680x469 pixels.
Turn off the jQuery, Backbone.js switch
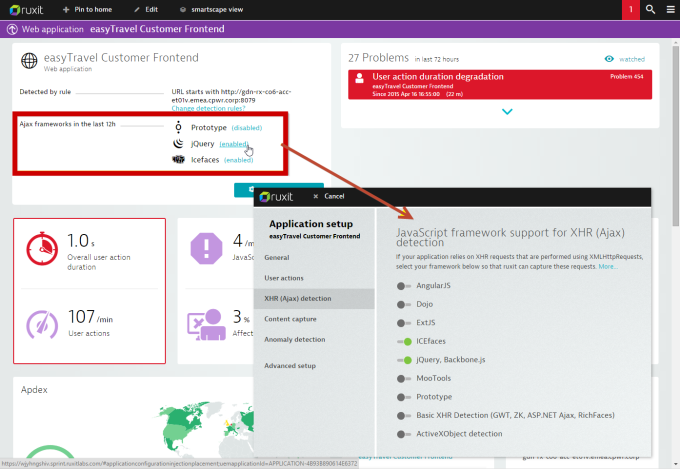click(404, 360)
